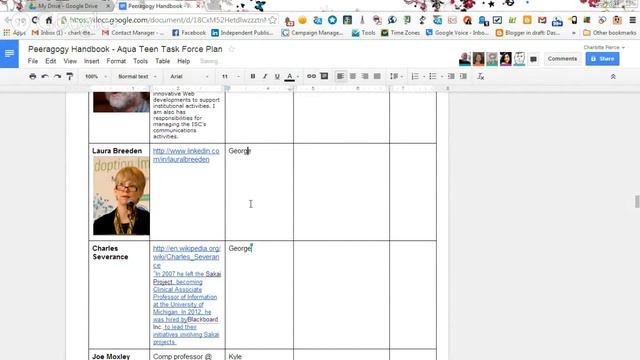Set center text alignment
Screen dimensions: 640x360
[x=353, y=76]
